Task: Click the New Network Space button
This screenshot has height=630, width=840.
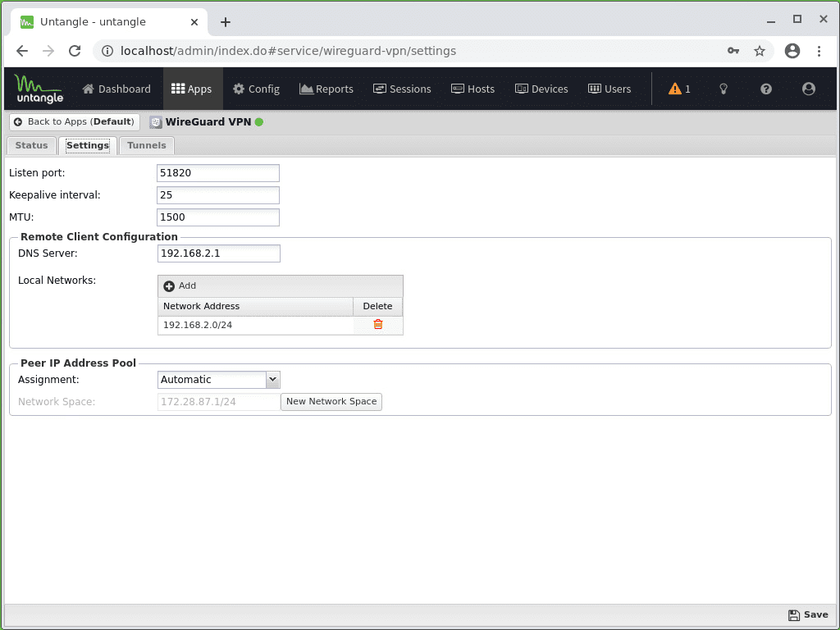Action: coord(331,402)
